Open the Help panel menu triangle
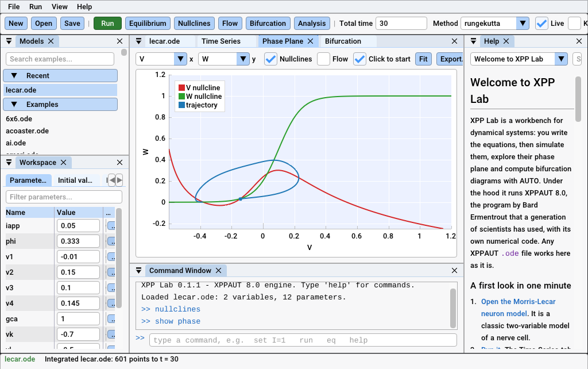588x369 pixels. click(473, 41)
